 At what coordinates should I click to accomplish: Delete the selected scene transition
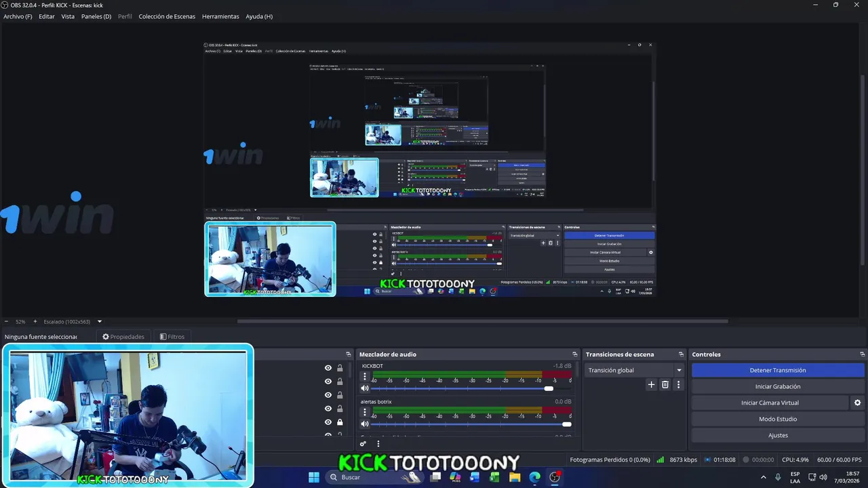(x=665, y=384)
